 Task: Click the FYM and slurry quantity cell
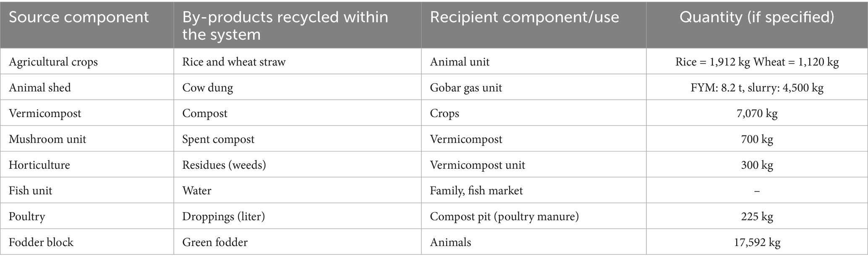(757, 88)
